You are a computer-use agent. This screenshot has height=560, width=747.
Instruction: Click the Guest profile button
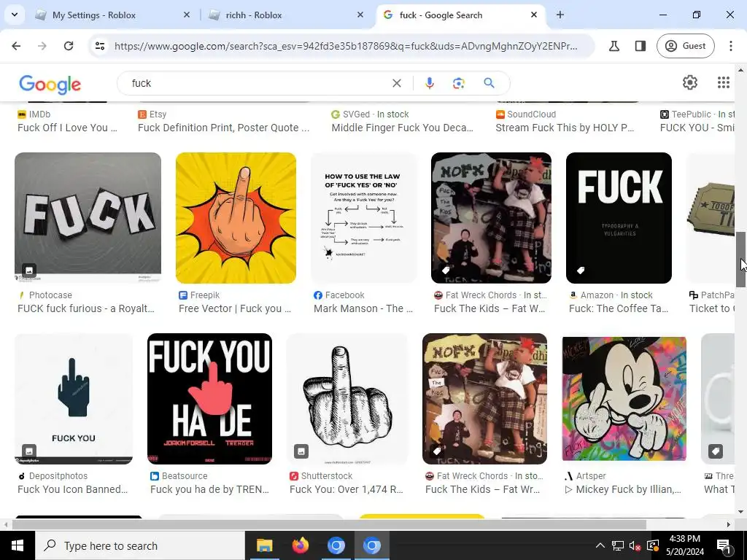(x=685, y=46)
